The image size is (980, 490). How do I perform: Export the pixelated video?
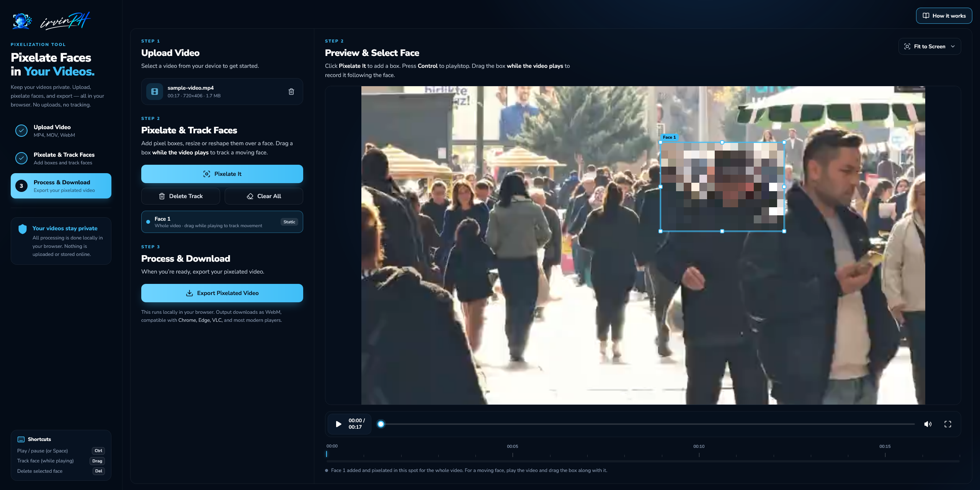(222, 293)
